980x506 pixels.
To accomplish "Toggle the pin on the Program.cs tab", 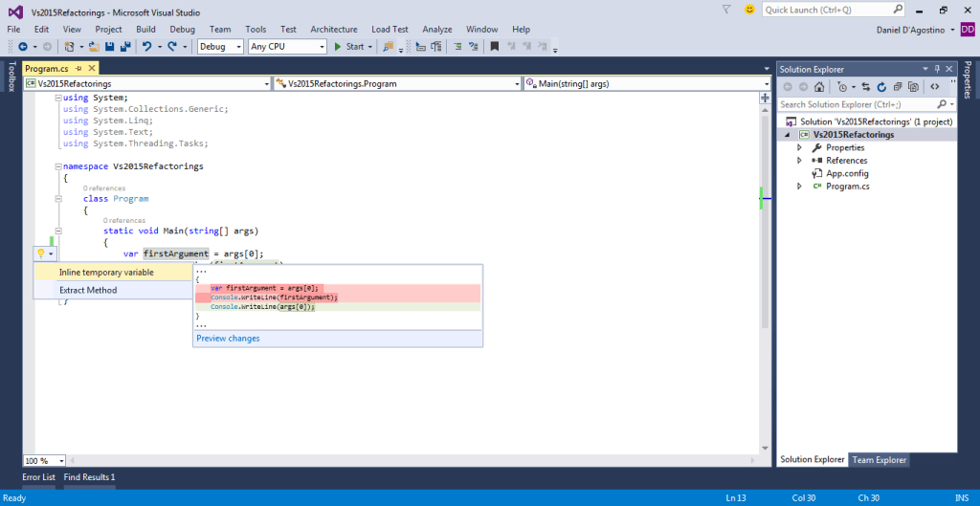I will click(78, 69).
